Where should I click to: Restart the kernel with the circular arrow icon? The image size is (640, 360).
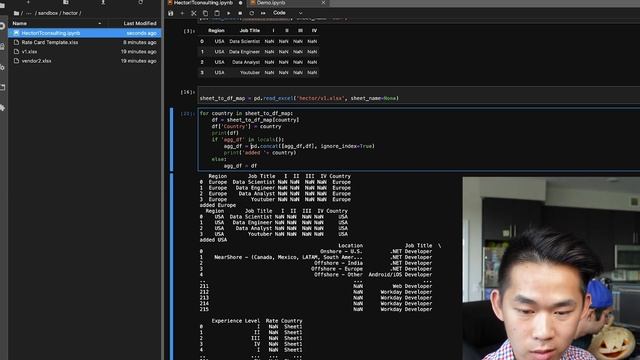pyautogui.click(x=251, y=13)
